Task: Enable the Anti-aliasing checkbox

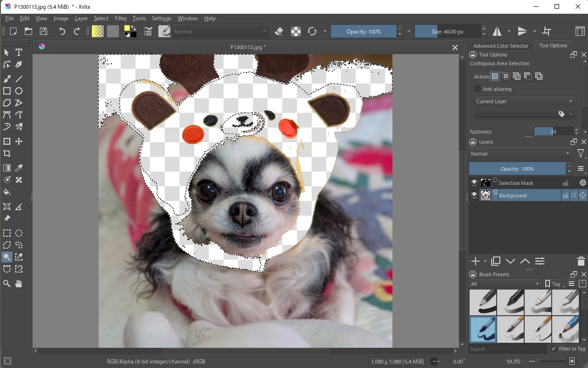Action: (x=477, y=89)
